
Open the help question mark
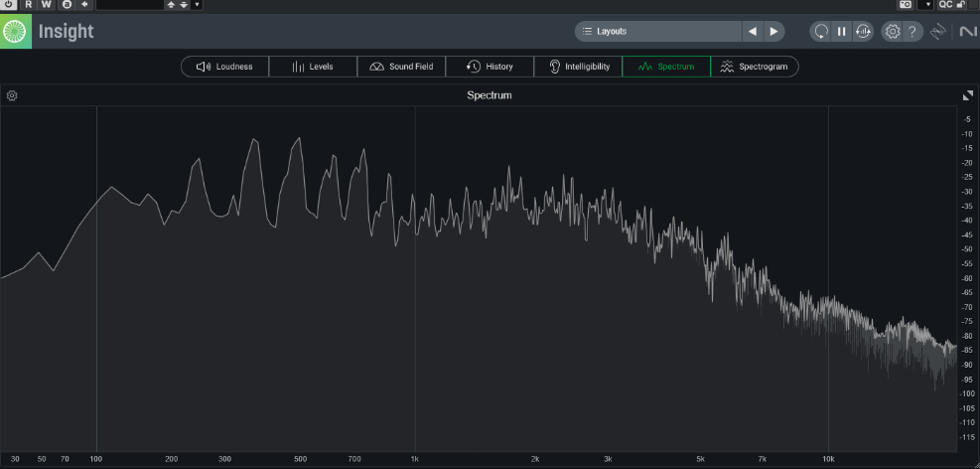click(x=912, y=31)
